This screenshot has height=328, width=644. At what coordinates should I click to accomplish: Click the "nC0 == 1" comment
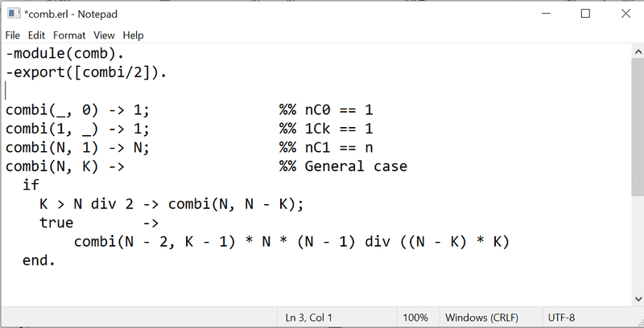(338, 110)
